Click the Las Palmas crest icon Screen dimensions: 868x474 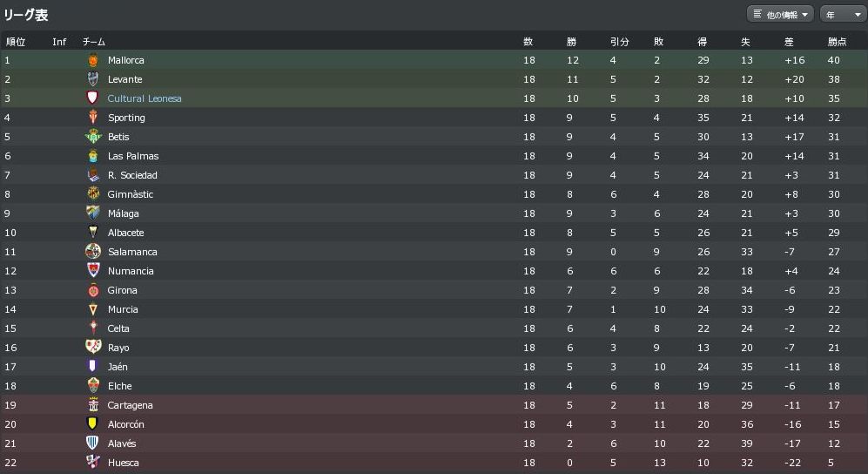pos(93,156)
